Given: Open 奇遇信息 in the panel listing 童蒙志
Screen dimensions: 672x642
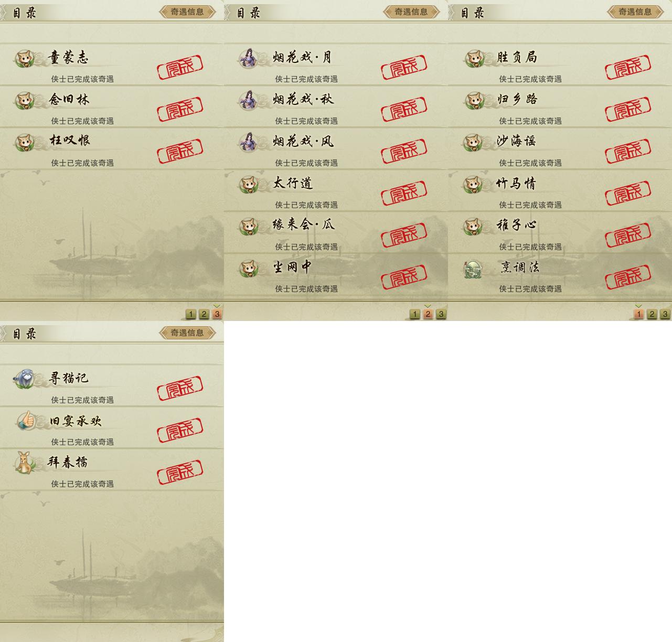Looking at the screenshot, I should pyautogui.click(x=188, y=12).
